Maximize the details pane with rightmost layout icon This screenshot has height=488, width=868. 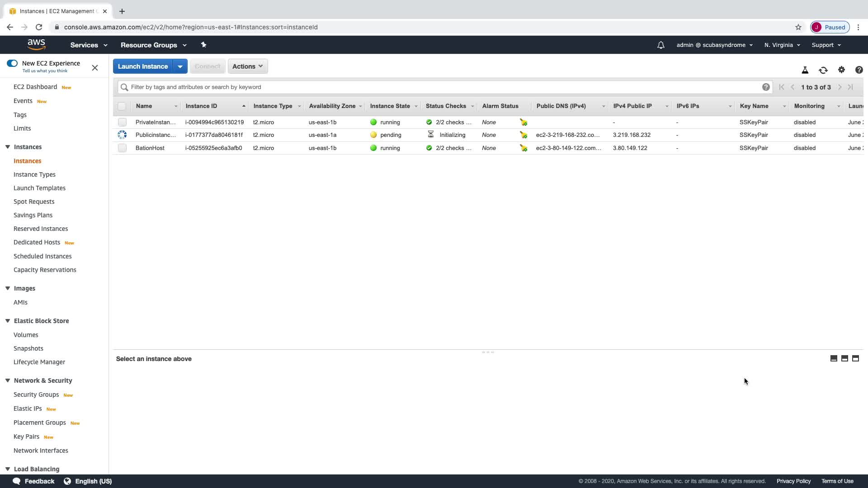pos(855,358)
